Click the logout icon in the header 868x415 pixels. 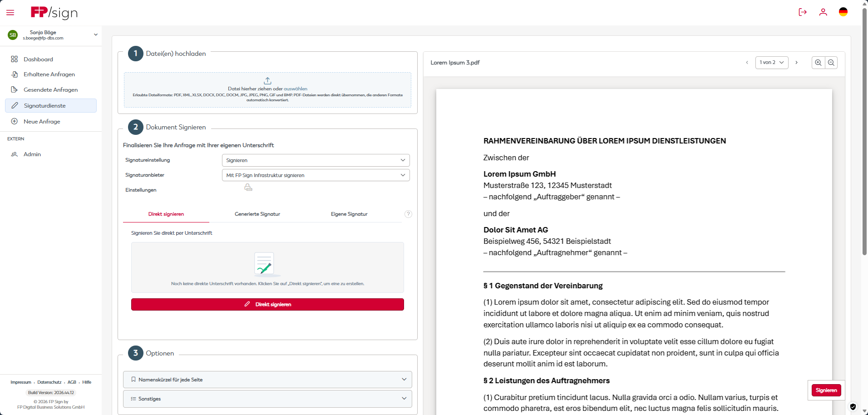click(x=803, y=12)
